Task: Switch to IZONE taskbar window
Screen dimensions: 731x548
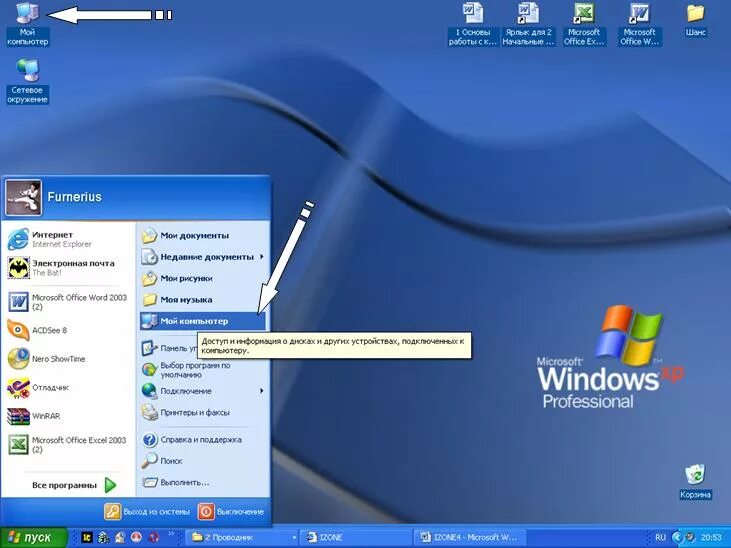Action: [x=356, y=538]
